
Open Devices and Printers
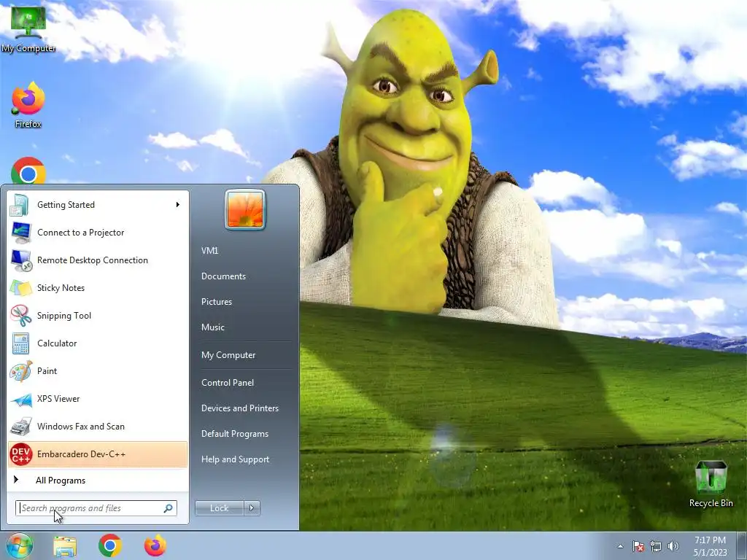[240, 408]
